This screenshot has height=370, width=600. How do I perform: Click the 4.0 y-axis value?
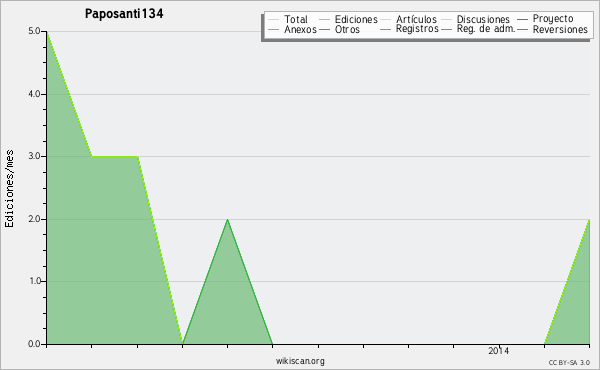pyautogui.click(x=34, y=94)
